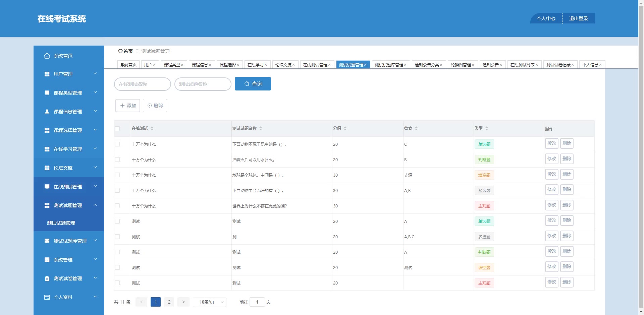Click the person icon next to 课程信息管理
644x315 pixels.
point(47,112)
